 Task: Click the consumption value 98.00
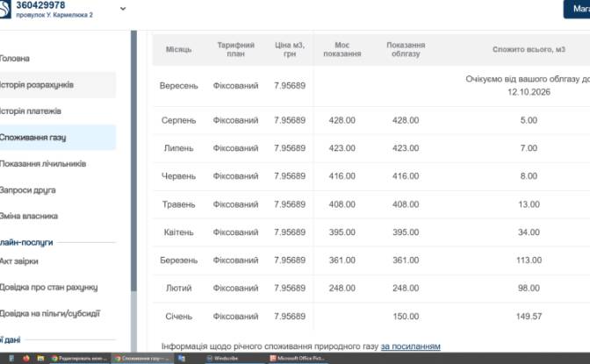pyautogui.click(x=529, y=288)
